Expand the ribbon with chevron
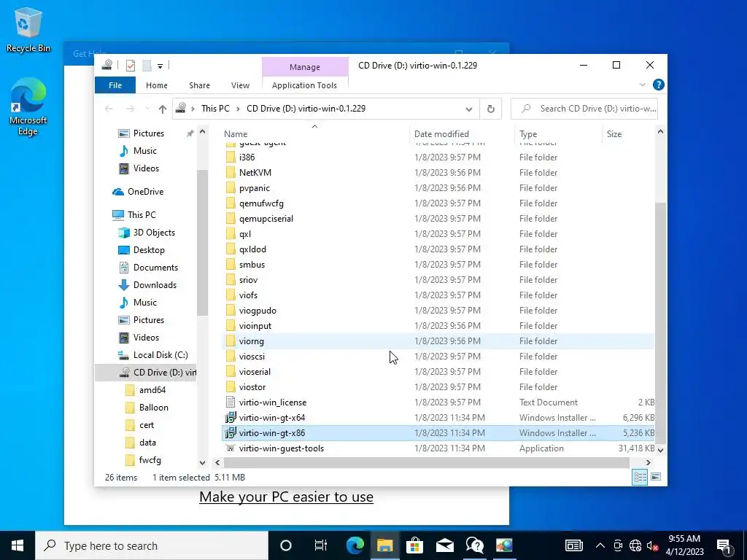747x560 pixels. click(x=642, y=85)
